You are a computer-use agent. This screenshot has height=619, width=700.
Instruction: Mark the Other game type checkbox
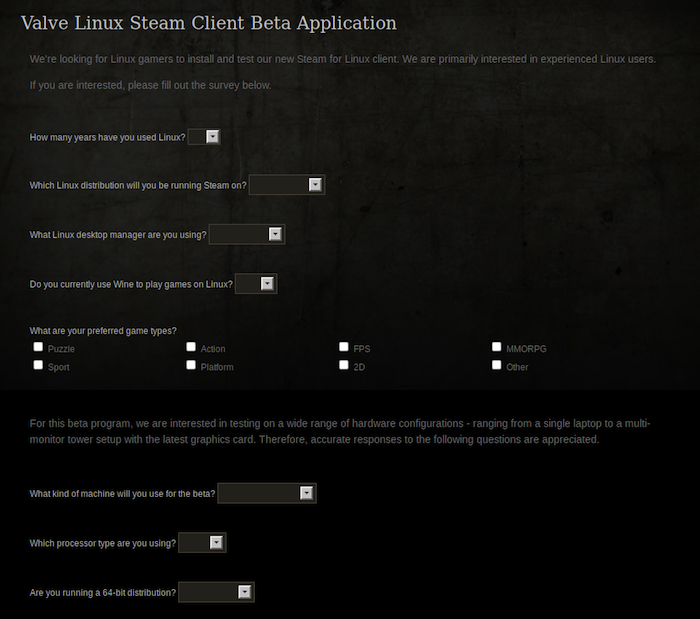(497, 365)
